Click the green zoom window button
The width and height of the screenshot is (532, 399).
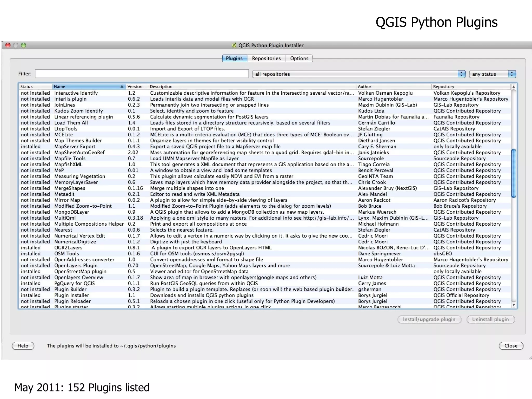23,45
